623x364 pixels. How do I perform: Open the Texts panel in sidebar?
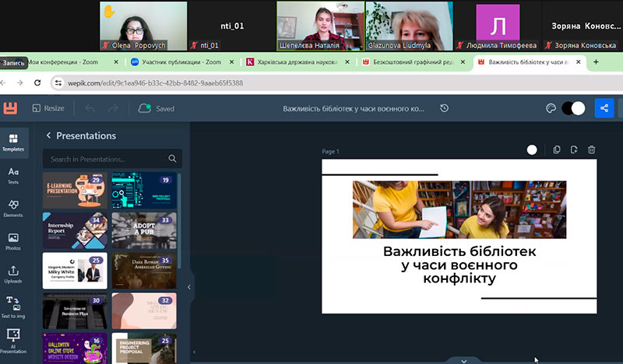tap(13, 176)
